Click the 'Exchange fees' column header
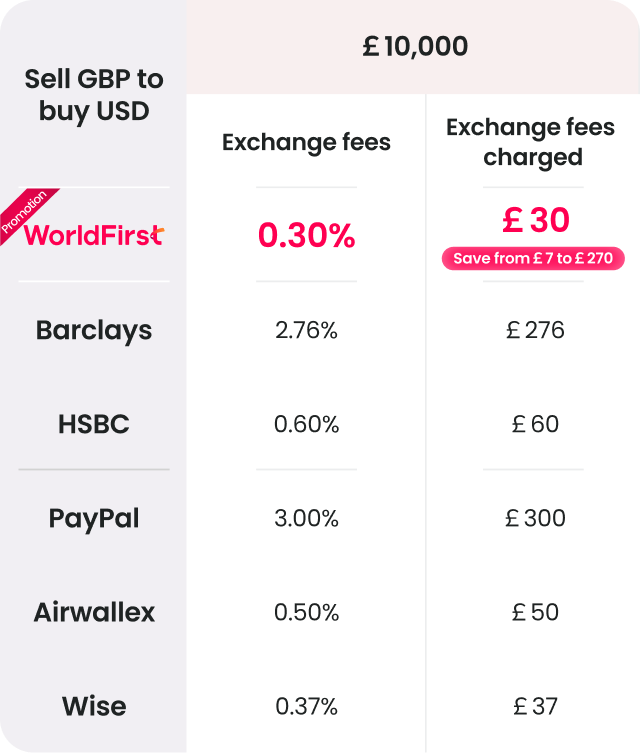This screenshot has height=753, width=640. tap(306, 142)
